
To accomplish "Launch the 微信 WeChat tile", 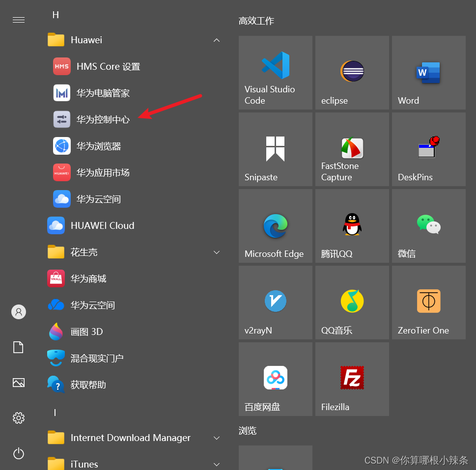I will [429, 226].
